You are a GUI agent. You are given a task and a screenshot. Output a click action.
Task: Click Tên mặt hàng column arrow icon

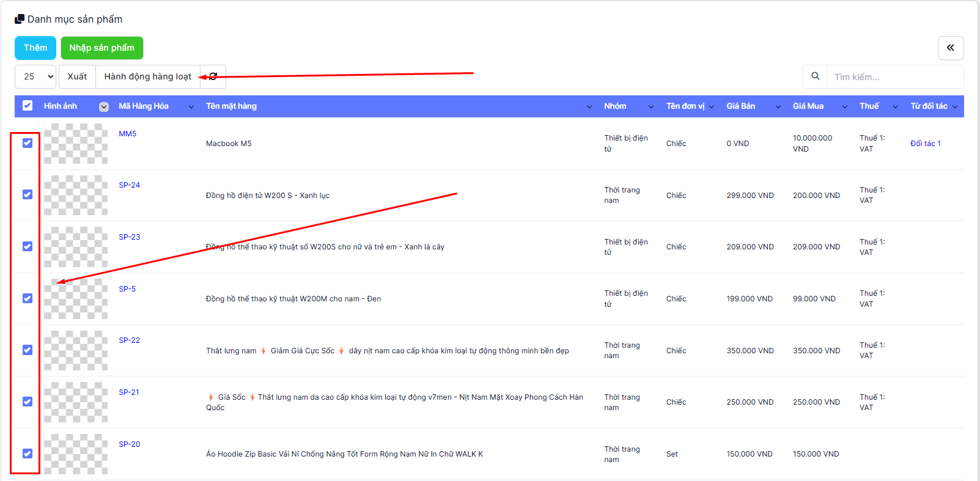(589, 107)
